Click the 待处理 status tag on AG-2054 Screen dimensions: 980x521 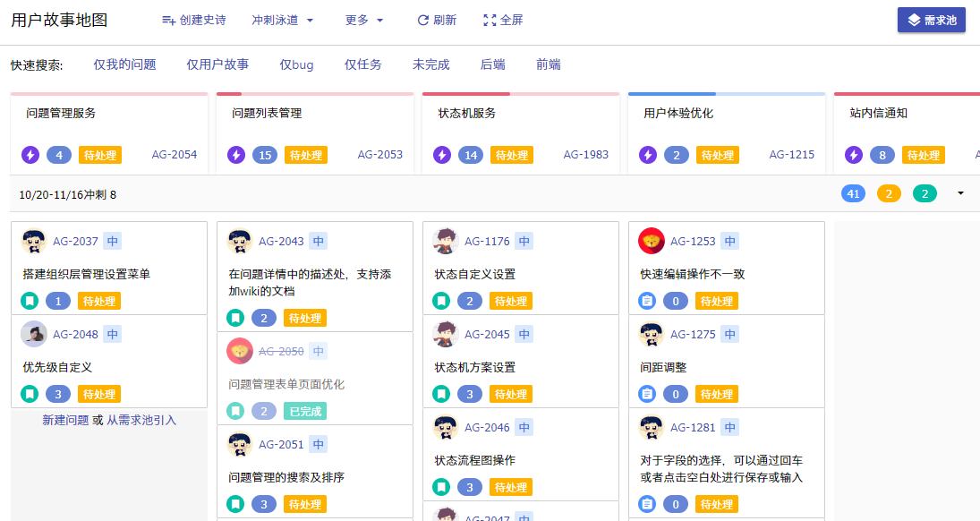tap(99, 155)
